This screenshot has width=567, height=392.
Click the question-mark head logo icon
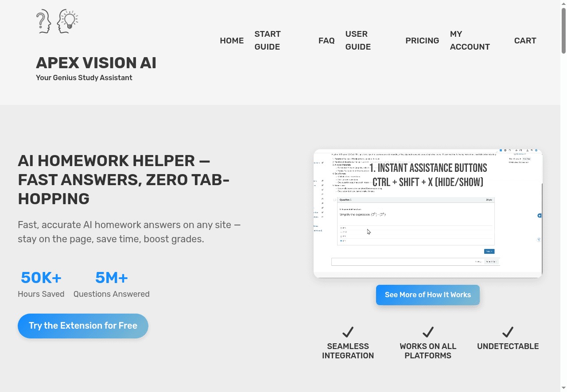[x=43, y=21]
